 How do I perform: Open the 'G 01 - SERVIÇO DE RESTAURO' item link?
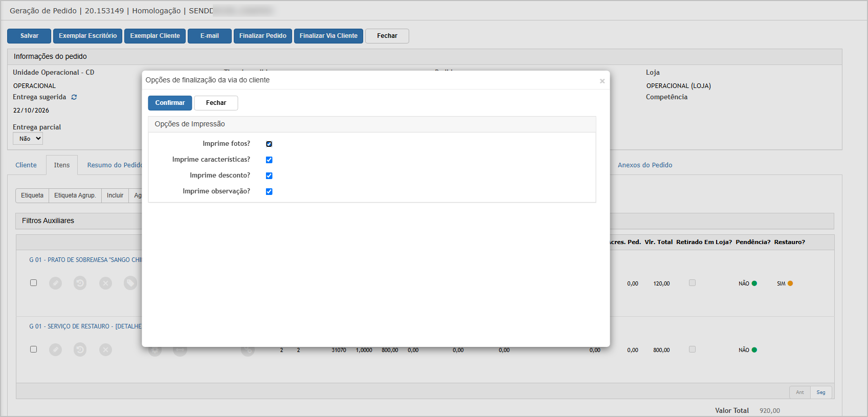85,326
